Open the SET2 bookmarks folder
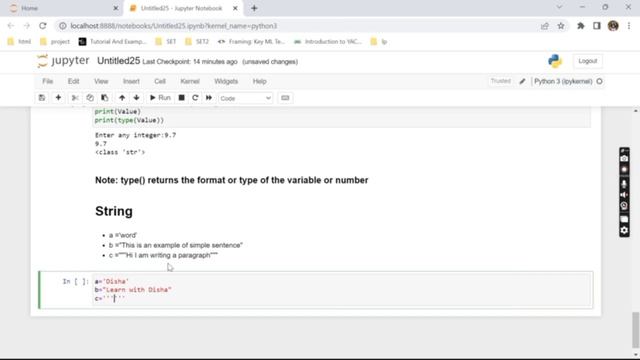The width and height of the screenshot is (640, 360). click(x=197, y=42)
